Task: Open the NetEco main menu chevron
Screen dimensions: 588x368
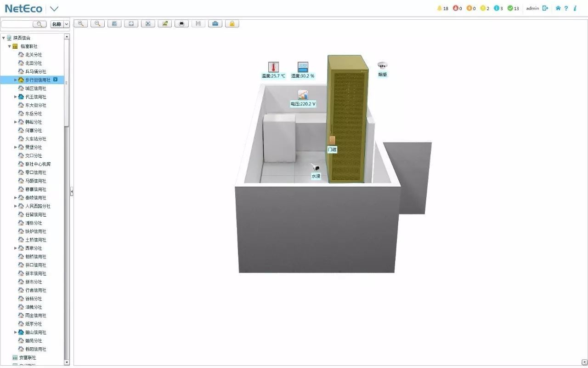Action: coord(54,9)
